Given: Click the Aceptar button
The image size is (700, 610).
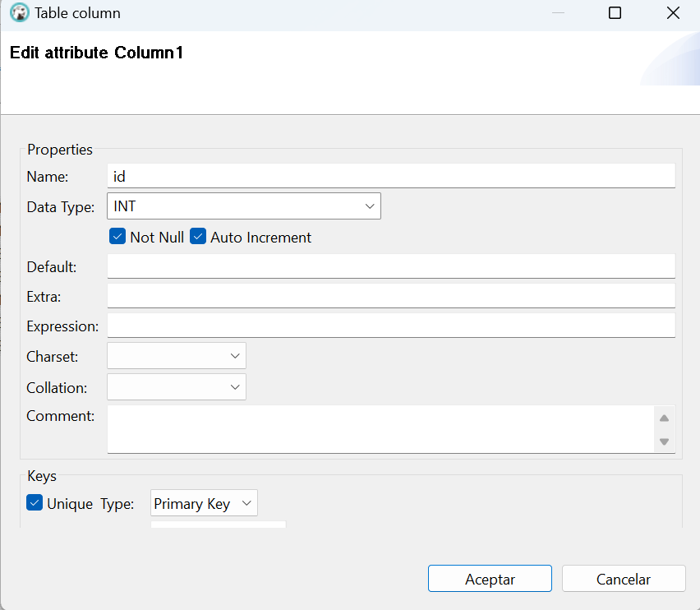Looking at the screenshot, I should click(x=490, y=578).
